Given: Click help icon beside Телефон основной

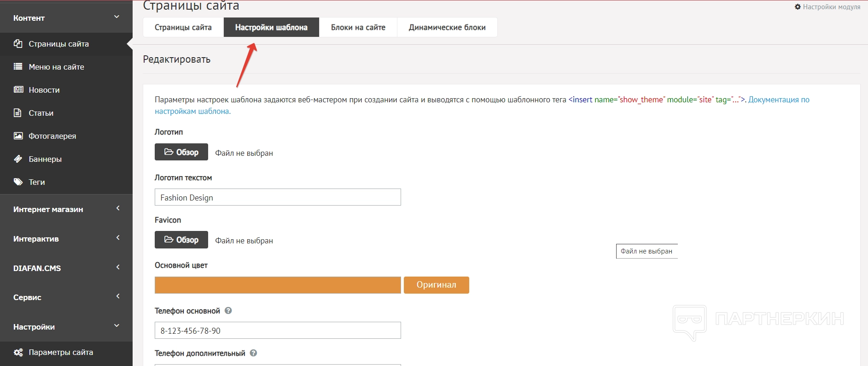Looking at the screenshot, I should [x=228, y=311].
